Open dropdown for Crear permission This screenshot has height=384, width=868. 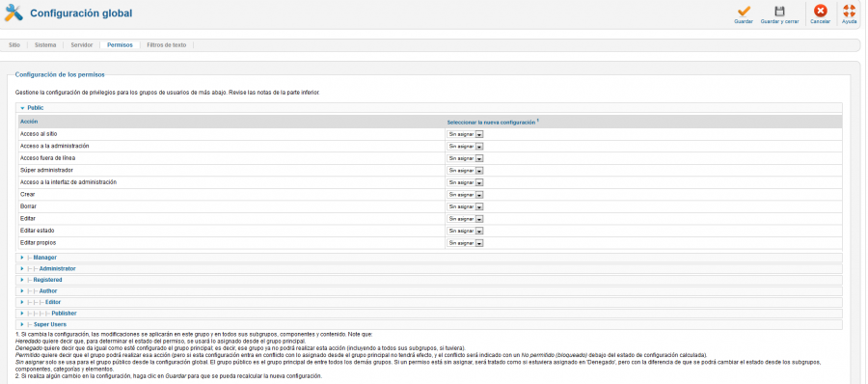pyautogui.click(x=466, y=195)
